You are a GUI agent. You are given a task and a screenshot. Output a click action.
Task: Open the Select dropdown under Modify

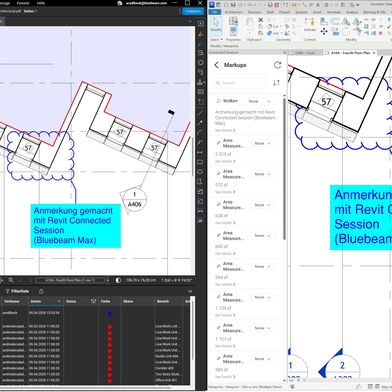[216, 40]
